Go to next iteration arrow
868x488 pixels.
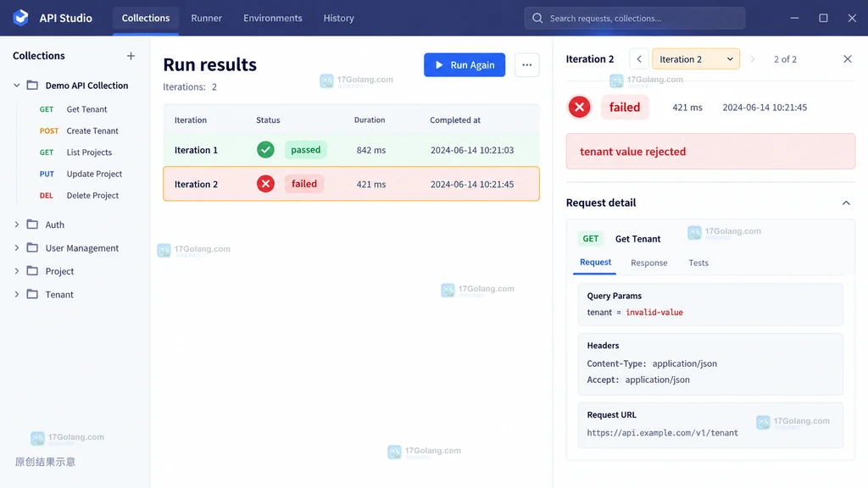[x=753, y=59]
